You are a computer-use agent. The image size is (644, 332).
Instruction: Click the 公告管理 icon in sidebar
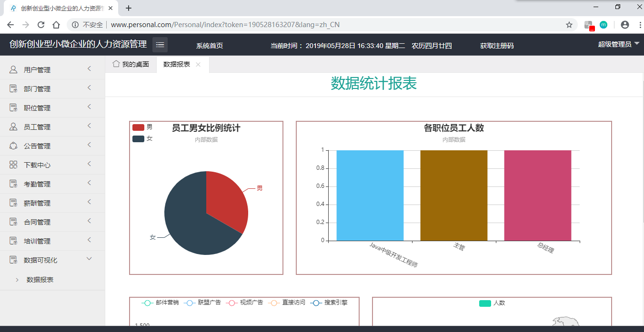coord(13,146)
